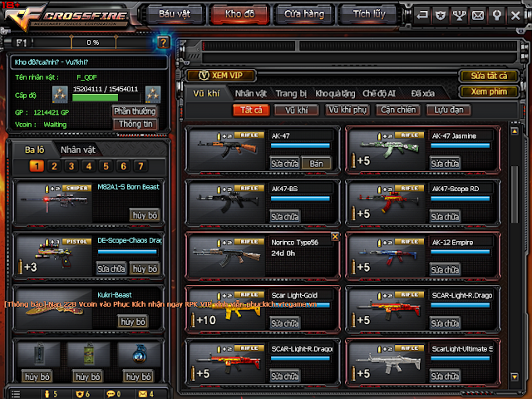This screenshot has width=532, height=399.
Task: Select the DE-Scope-Chaos Dragon pistol image
Action: pyautogui.click(x=54, y=255)
